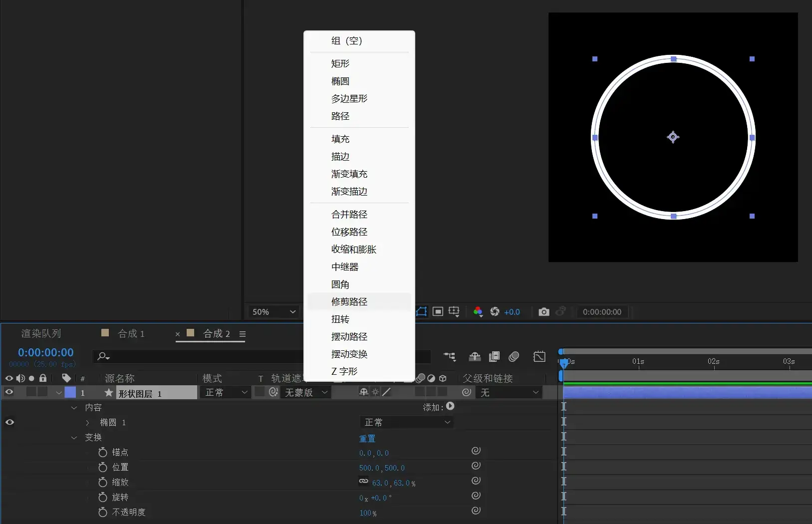Click the label tag column icon

(66, 378)
